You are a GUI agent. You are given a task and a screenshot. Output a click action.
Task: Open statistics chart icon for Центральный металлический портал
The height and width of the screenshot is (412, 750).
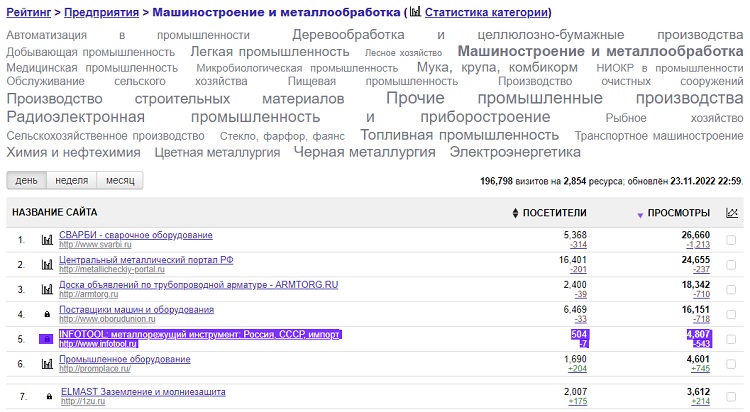point(47,265)
